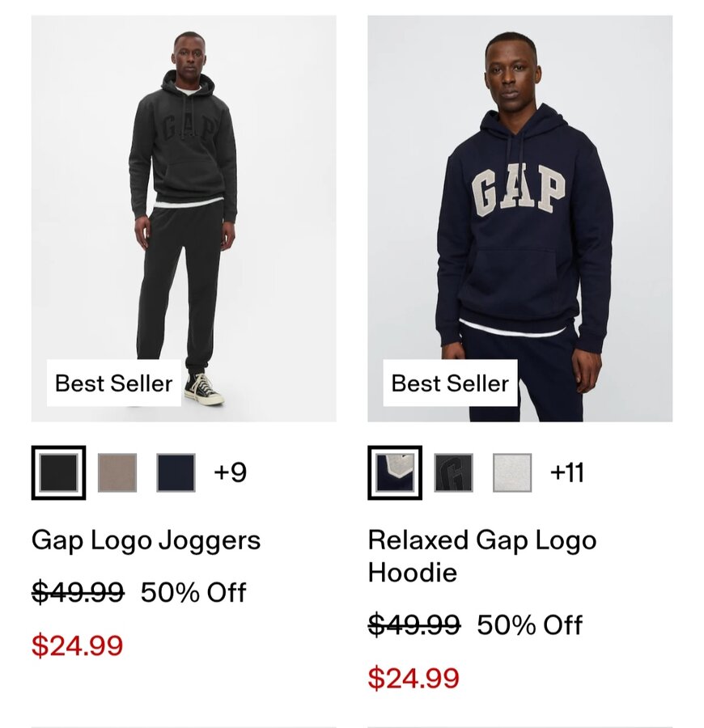Pick the light grey hoodie swatch
The width and height of the screenshot is (704, 728).
coord(512,472)
